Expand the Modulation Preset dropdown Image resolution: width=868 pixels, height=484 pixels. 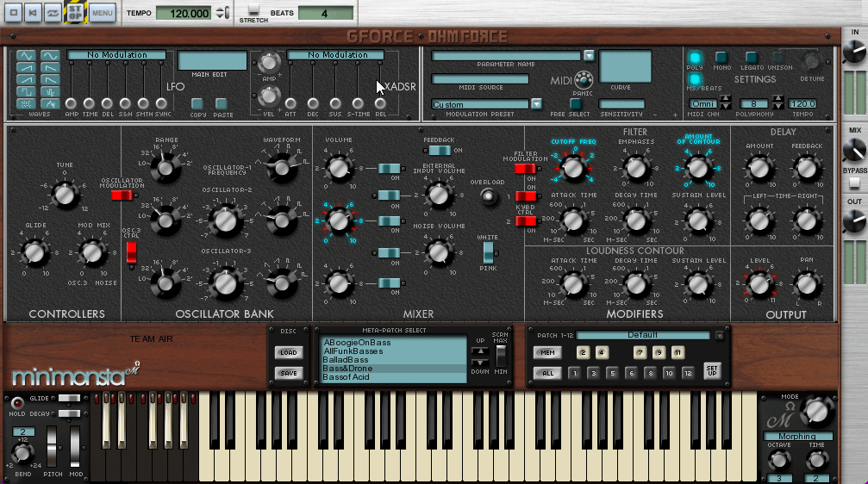537,104
